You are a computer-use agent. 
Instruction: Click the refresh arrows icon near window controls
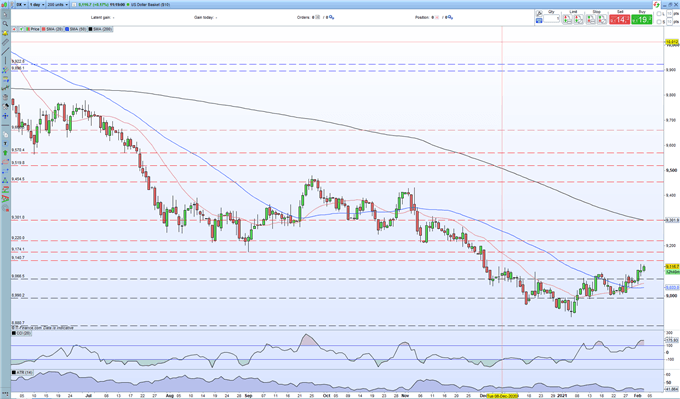click(x=656, y=4)
